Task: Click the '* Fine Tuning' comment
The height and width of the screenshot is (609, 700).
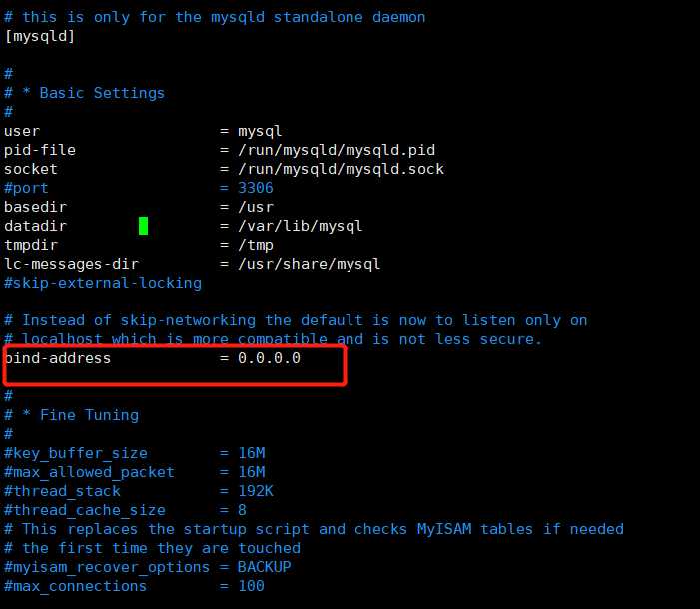Action: [72, 415]
